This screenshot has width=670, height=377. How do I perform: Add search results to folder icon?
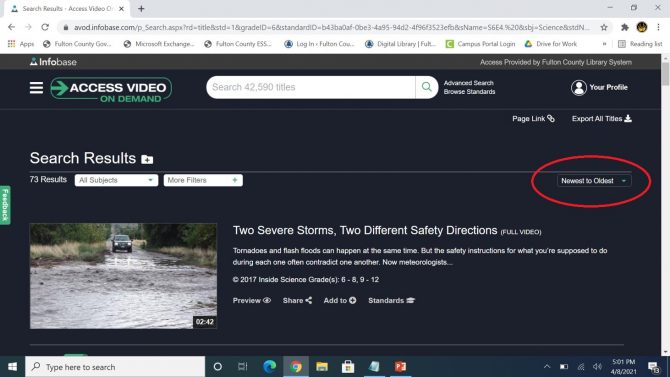click(x=147, y=159)
